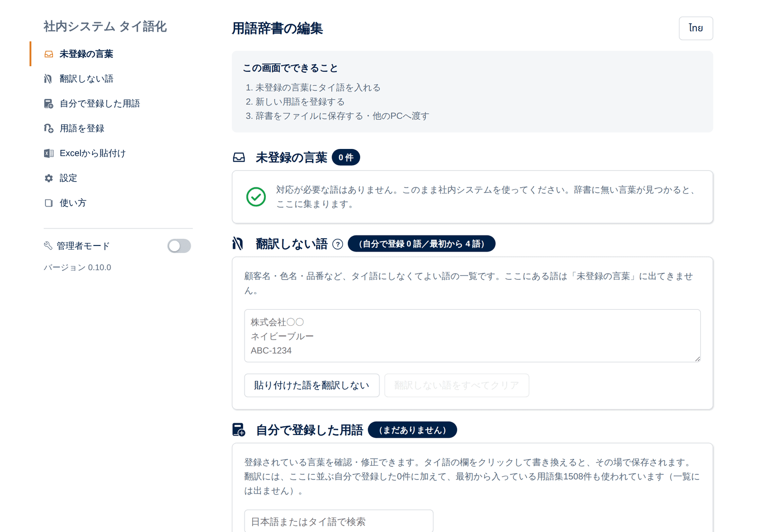Image resolution: width=757 pixels, height=532 pixels.
Task: Click the 用語辞書の編集 page heading
Action: 277,28
